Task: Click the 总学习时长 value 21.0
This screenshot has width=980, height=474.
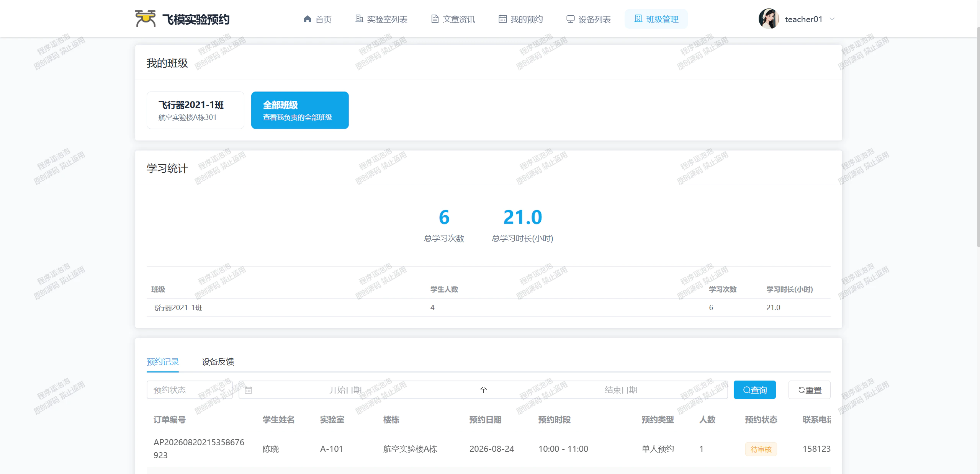Action: (523, 217)
